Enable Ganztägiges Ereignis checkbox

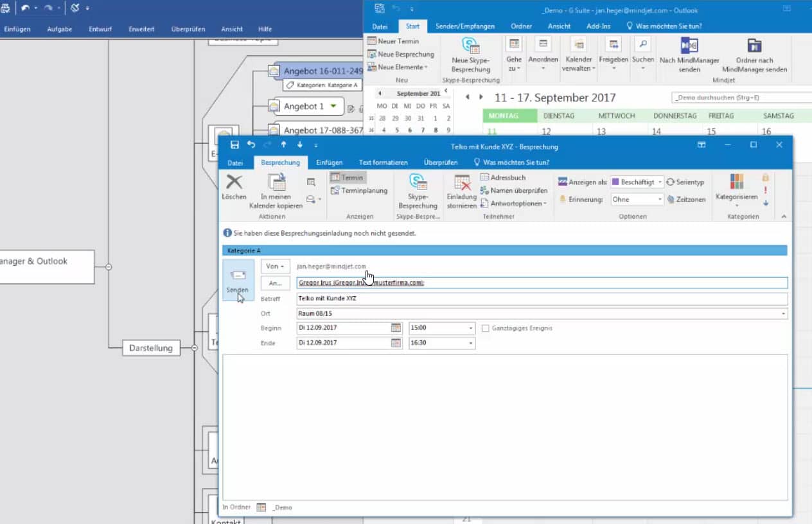(x=486, y=328)
